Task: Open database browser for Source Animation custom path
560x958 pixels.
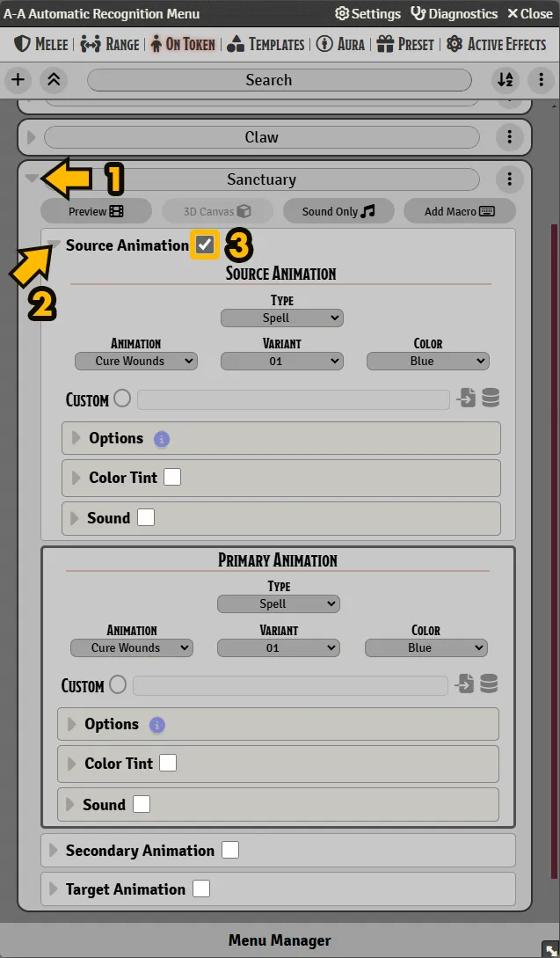Action: [491, 399]
